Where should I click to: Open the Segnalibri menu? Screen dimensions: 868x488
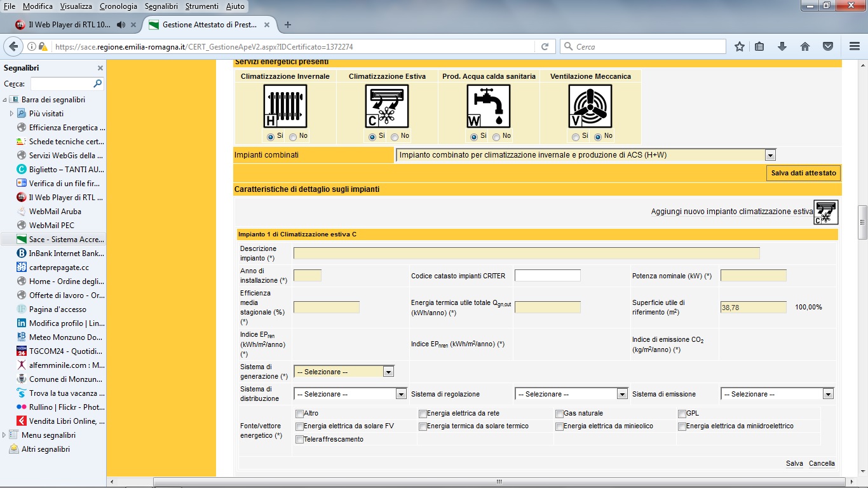coord(161,6)
